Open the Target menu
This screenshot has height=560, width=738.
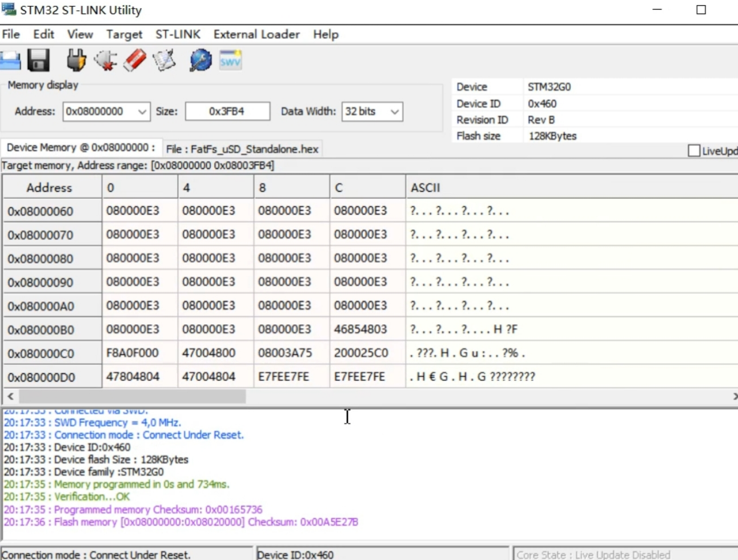pyautogui.click(x=124, y=35)
